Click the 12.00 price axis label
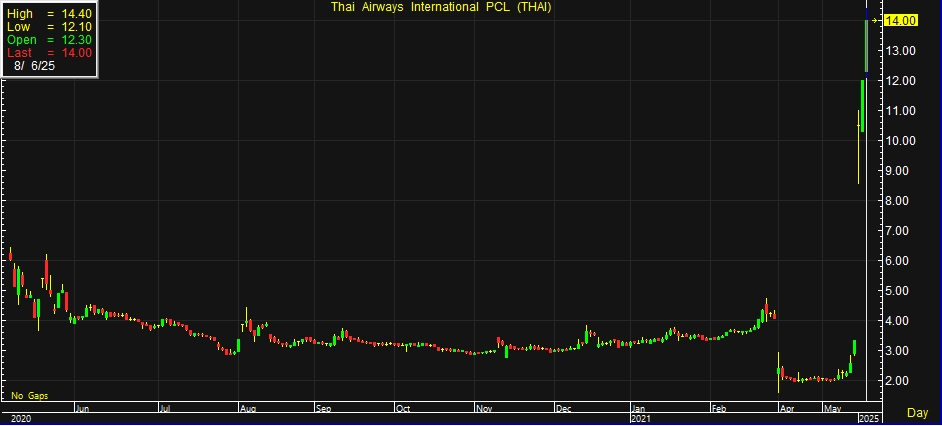Screen dimensions: 942x426 [900, 81]
